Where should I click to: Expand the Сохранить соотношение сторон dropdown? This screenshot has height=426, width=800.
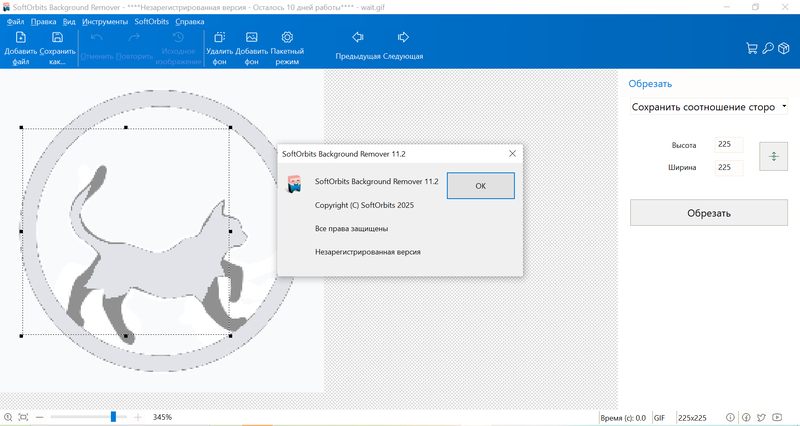708,106
